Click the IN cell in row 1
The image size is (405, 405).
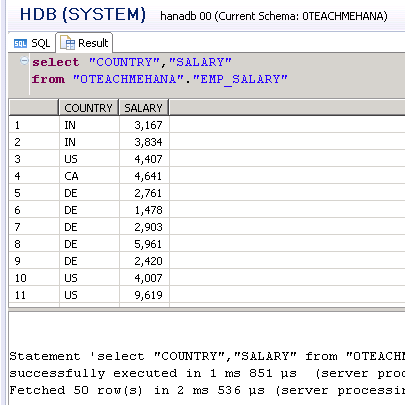pos(89,125)
